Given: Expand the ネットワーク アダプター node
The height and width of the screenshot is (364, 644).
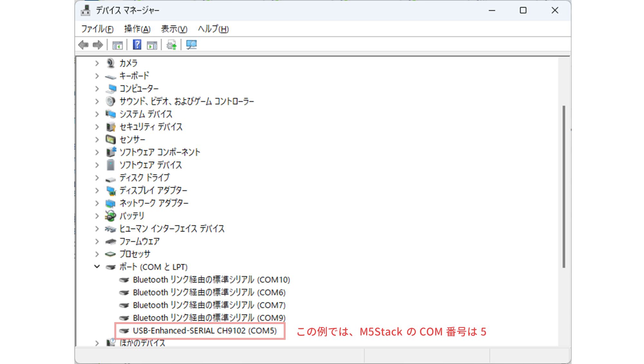Looking at the screenshot, I should click(97, 203).
